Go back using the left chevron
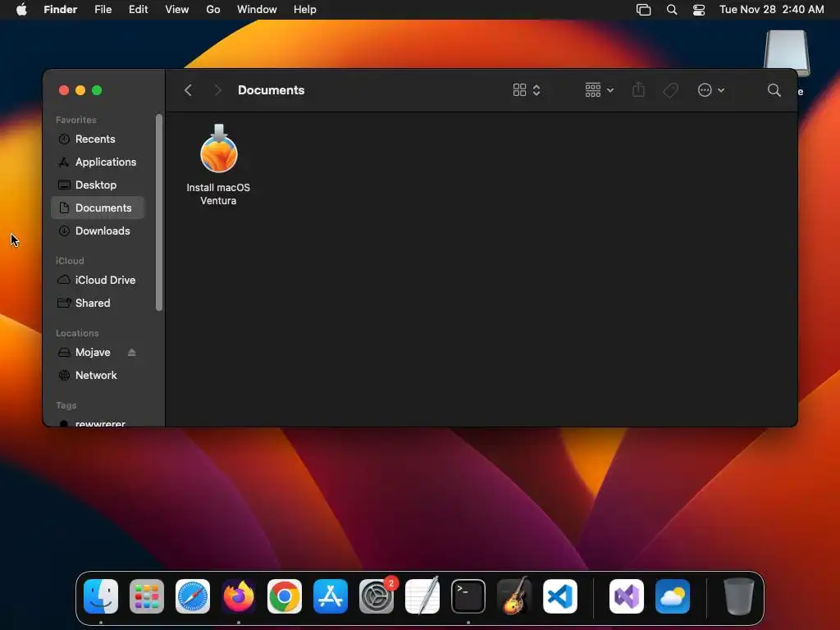 click(188, 90)
